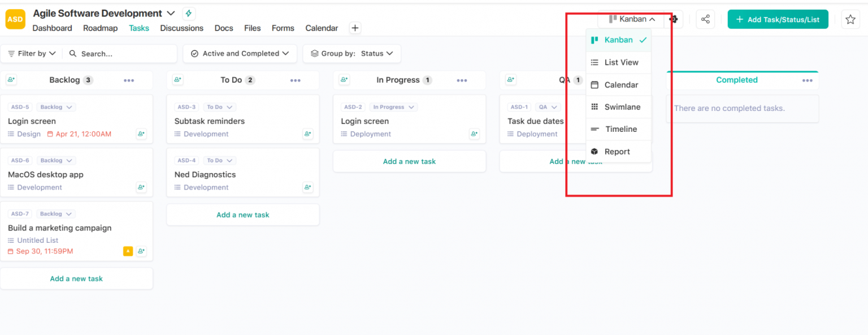This screenshot has height=335, width=868.
Task: Open three-dot menu of Completed column
Action: [x=807, y=80]
